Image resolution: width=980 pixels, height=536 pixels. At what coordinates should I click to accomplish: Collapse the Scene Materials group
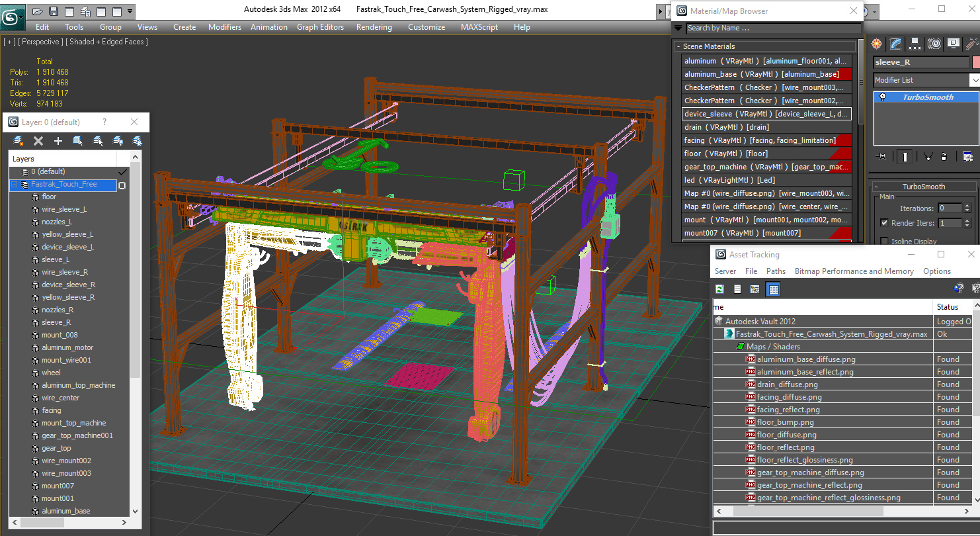pyautogui.click(x=678, y=46)
